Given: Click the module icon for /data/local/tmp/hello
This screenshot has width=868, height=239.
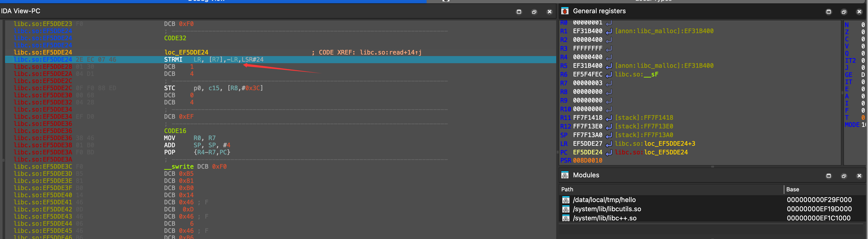Looking at the screenshot, I should [566, 200].
